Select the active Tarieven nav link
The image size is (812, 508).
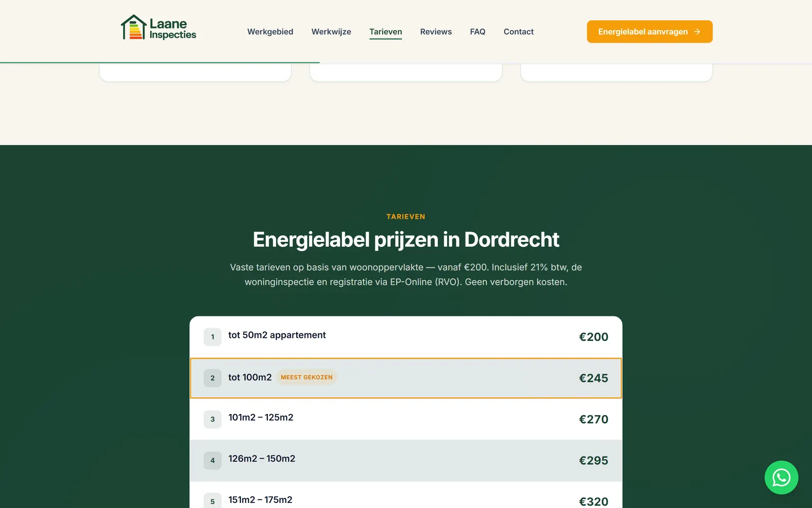tap(386, 31)
